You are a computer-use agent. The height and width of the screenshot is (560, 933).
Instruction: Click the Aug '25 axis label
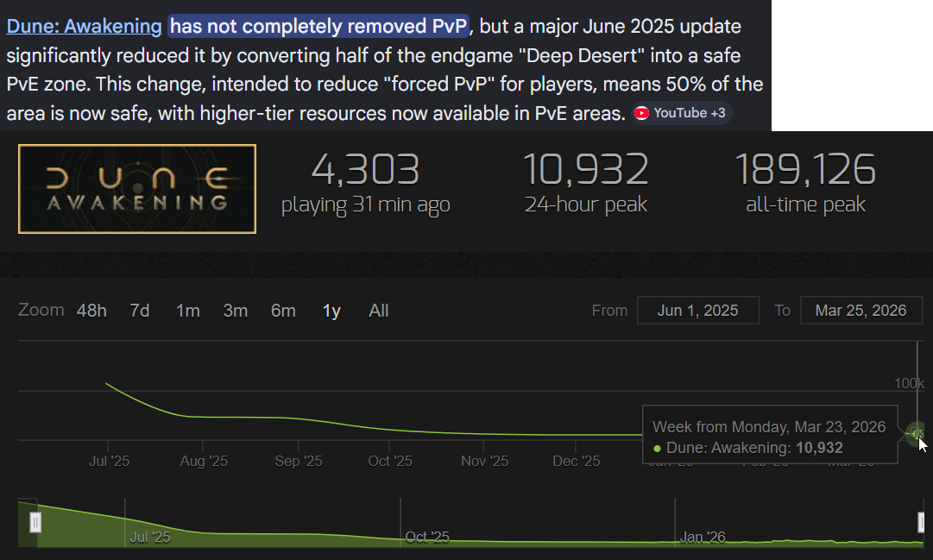point(204,462)
